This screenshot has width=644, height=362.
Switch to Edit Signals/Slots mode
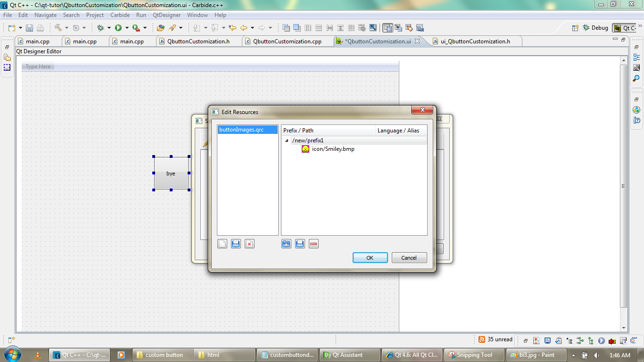[399, 28]
